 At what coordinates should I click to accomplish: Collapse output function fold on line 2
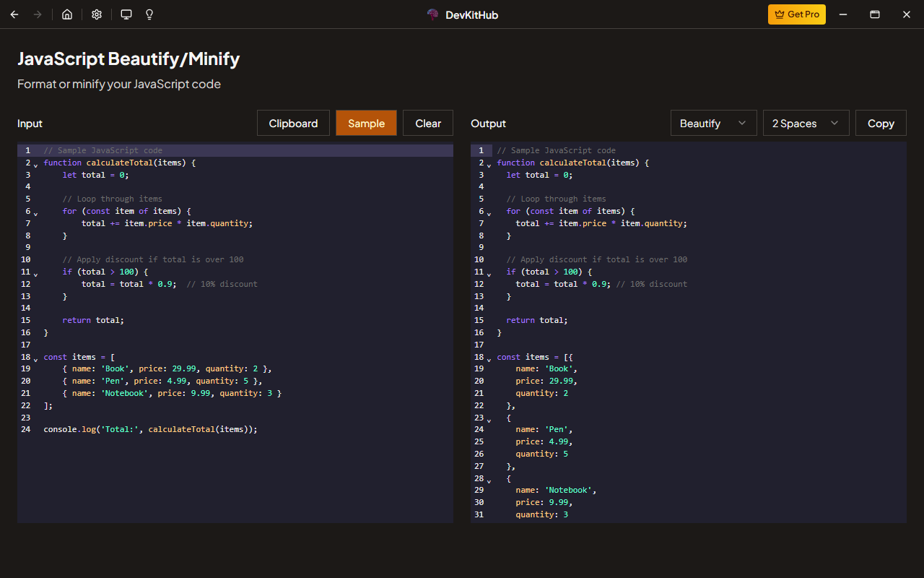tap(489, 165)
